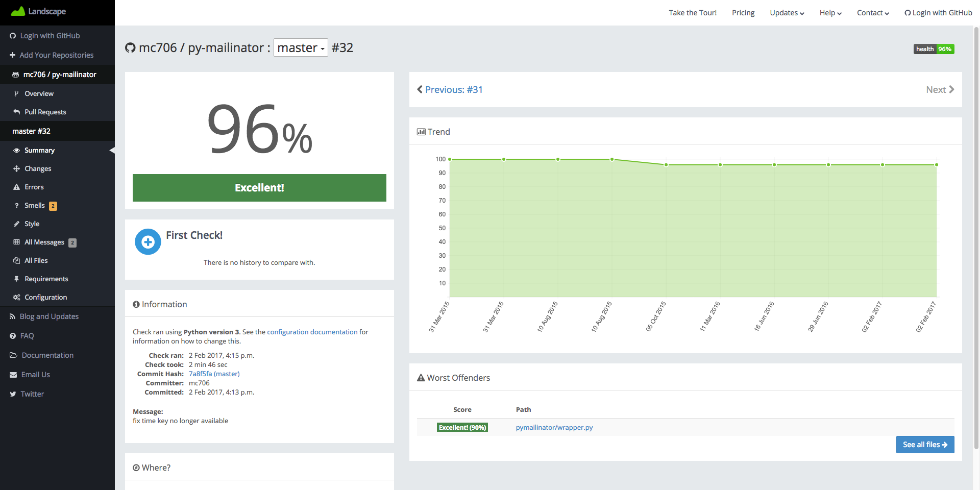
Task: Click the Requirements pin icon
Action: coord(16,279)
